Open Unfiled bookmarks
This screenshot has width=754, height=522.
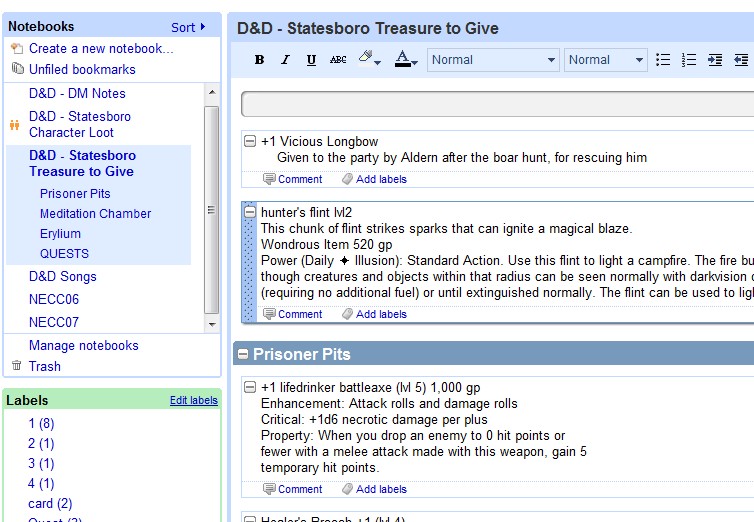click(x=82, y=69)
